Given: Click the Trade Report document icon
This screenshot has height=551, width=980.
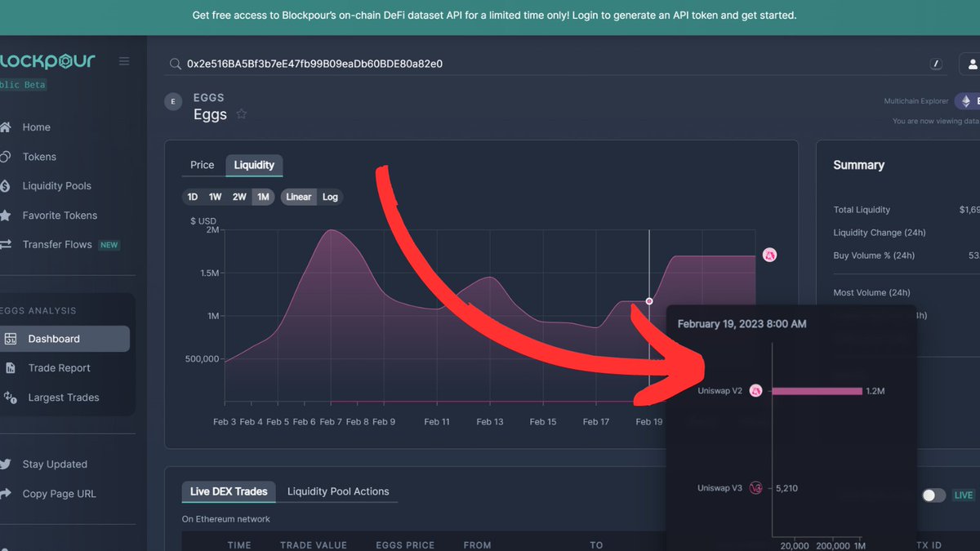Looking at the screenshot, I should click(x=11, y=368).
